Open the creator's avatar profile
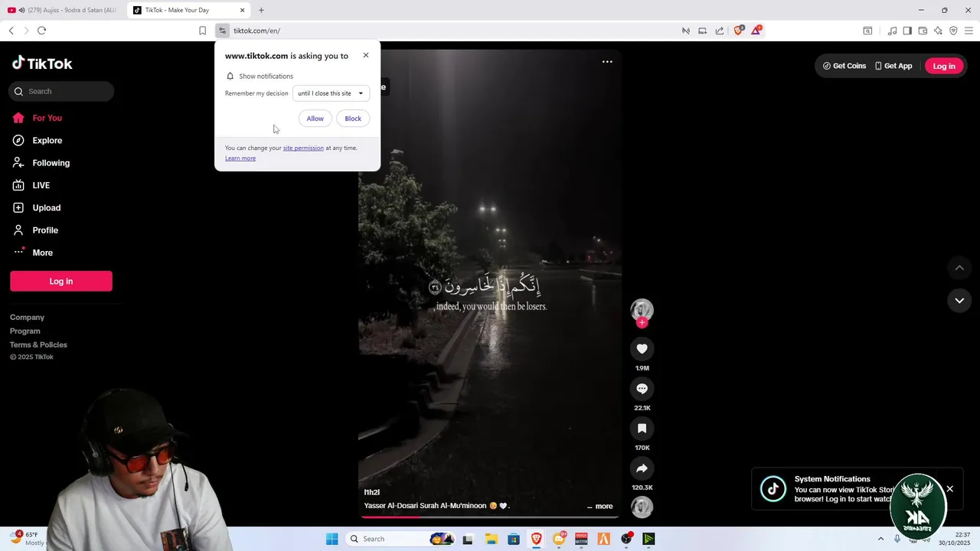Screen dimensions: 980x551 click(x=642, y=309)
